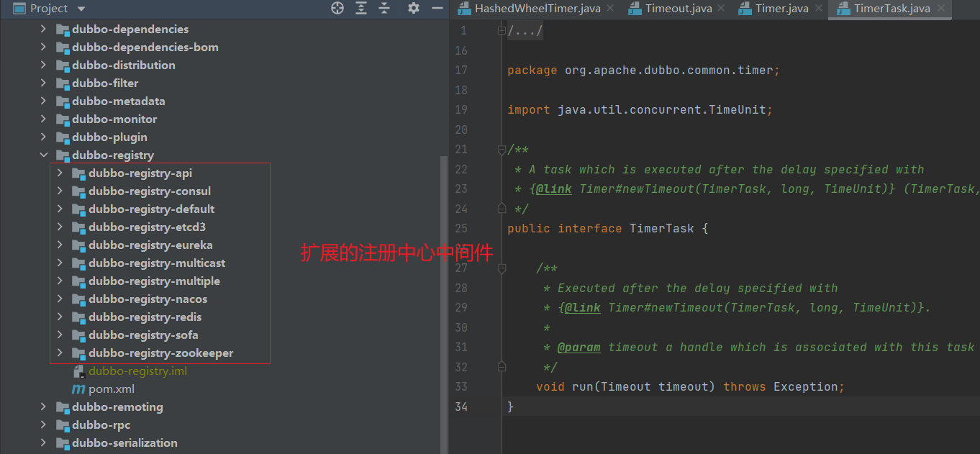Click the dubbo-registry-default module folder icon

pyautogui.click(x=78, y=209)
